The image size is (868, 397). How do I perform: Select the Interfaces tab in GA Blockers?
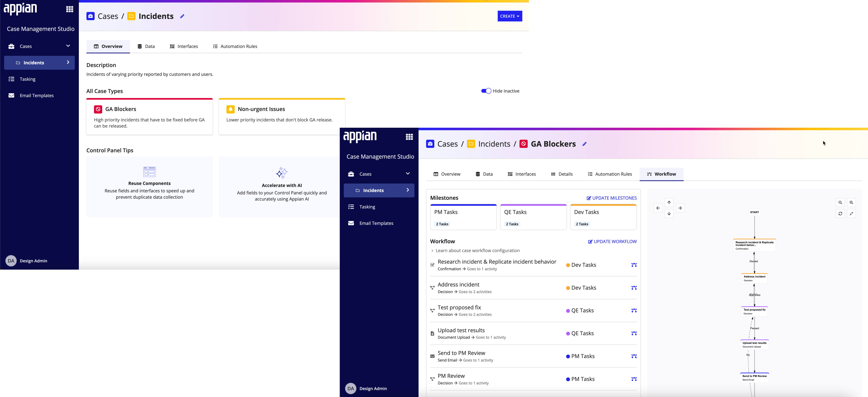tap(522, 174)
